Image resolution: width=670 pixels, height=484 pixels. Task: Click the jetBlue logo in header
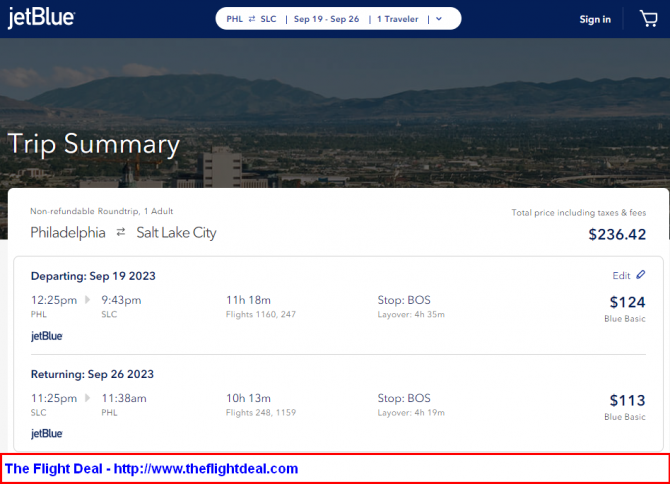[41, 18]
